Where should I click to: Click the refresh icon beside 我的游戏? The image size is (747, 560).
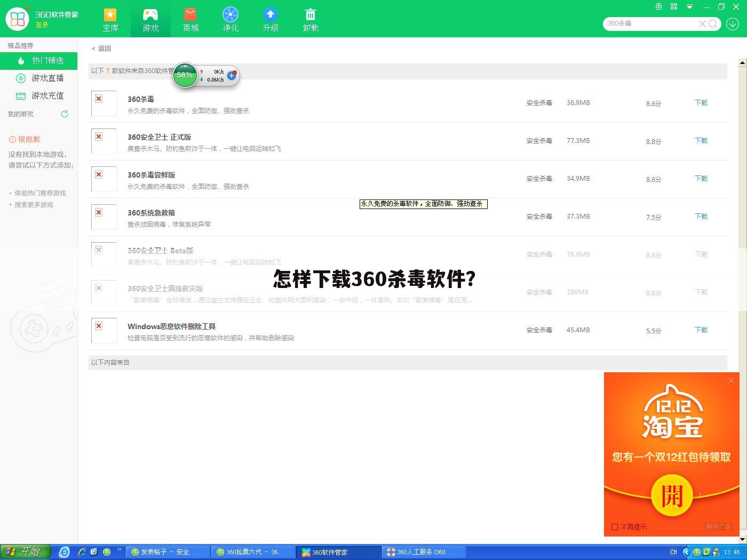click(x=65, y=114)
